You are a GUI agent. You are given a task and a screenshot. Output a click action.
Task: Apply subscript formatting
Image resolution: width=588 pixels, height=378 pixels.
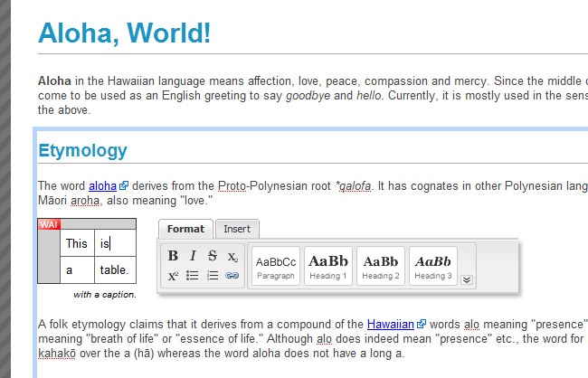pyautogui.click(x=232, y=256)
